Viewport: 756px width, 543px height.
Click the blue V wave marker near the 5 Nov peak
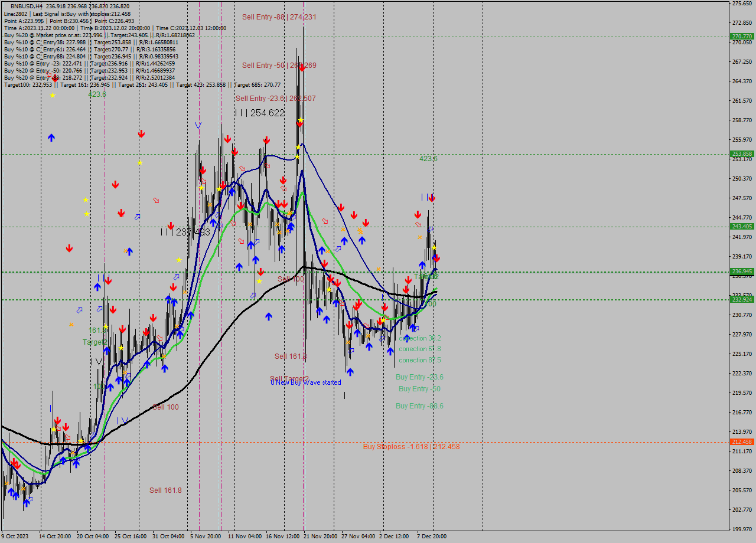point(198,125)
